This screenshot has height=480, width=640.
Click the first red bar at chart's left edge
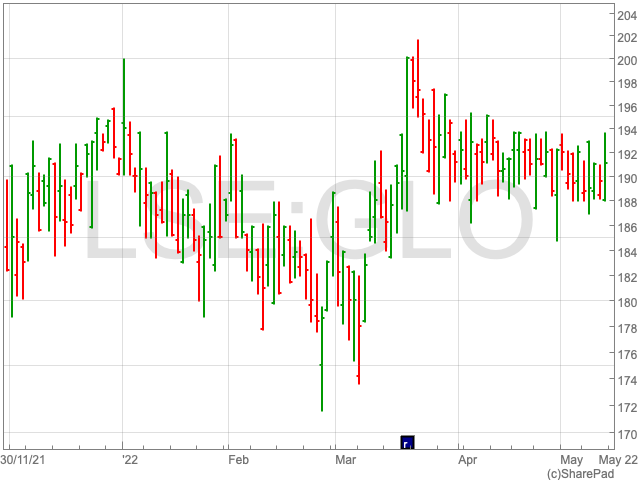click(7, 225)
